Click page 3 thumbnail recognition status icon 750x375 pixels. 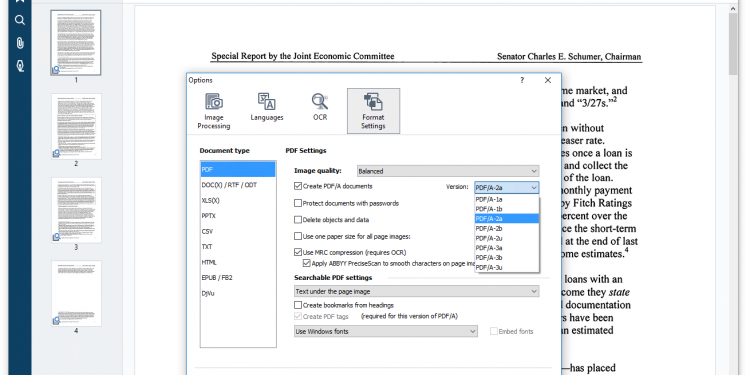click(x=56, y=237)
